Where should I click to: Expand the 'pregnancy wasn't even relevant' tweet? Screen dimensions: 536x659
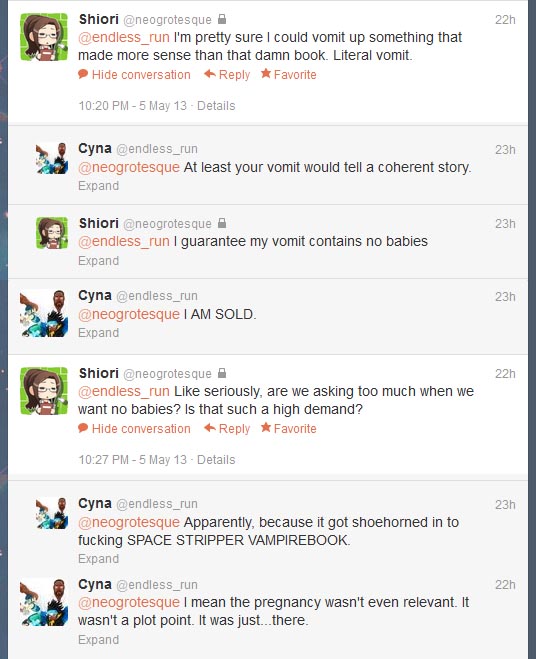[x=98, y=640]
